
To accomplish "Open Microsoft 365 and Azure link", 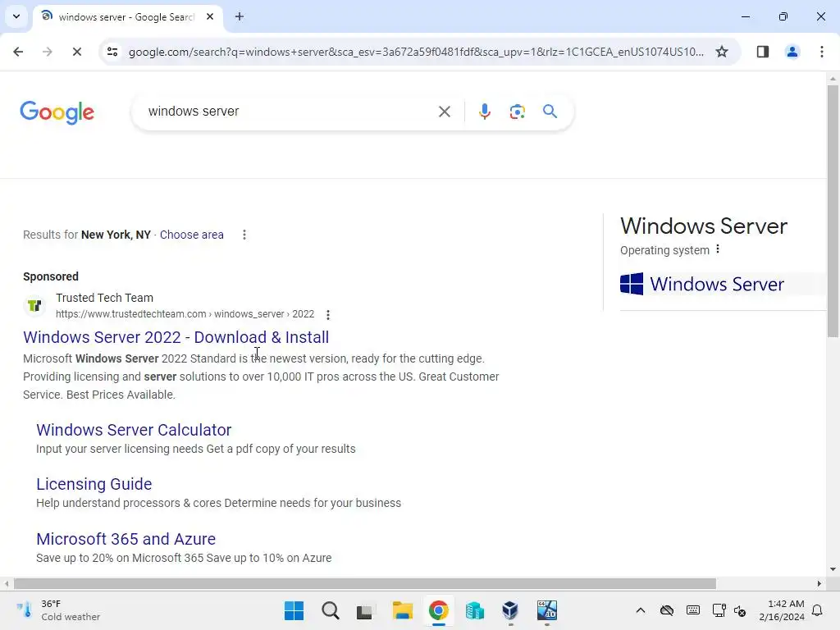I will click(126, 538).
